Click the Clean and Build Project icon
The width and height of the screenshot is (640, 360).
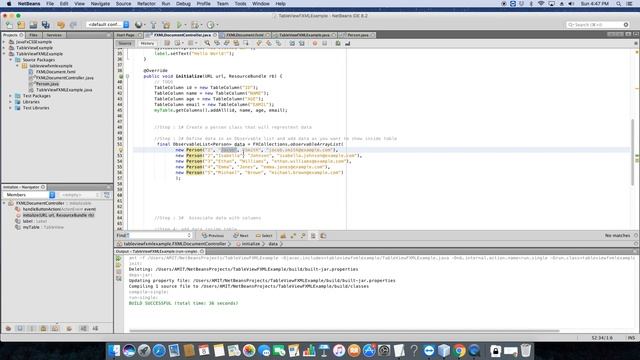(166, 25)
